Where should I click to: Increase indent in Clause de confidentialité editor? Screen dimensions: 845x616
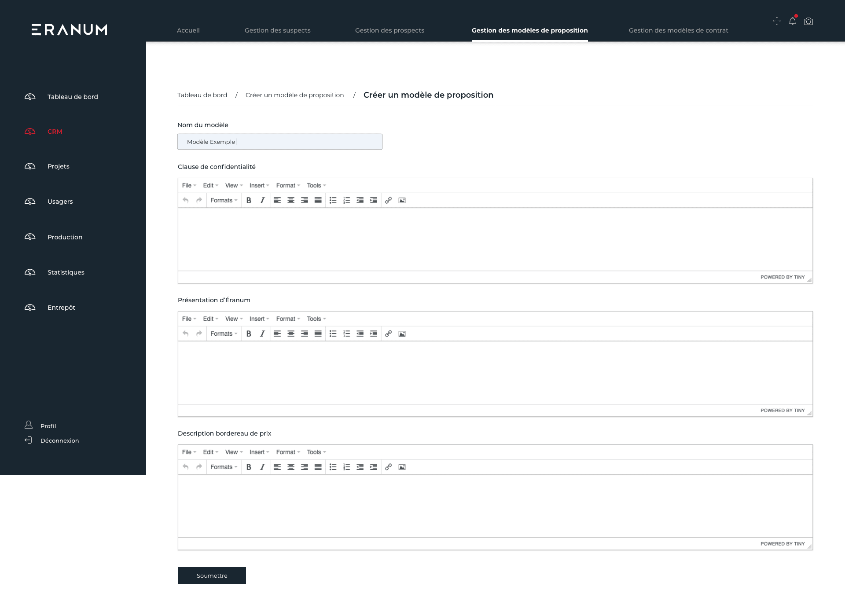(x=374, y=200)
